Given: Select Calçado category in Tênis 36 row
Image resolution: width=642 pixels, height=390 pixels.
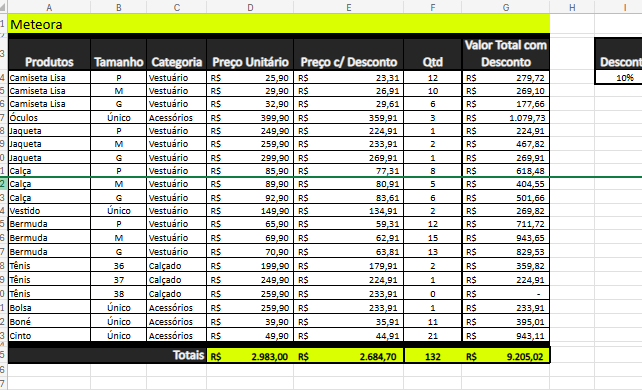Looking at the screenshot, I should pos(176,266).
